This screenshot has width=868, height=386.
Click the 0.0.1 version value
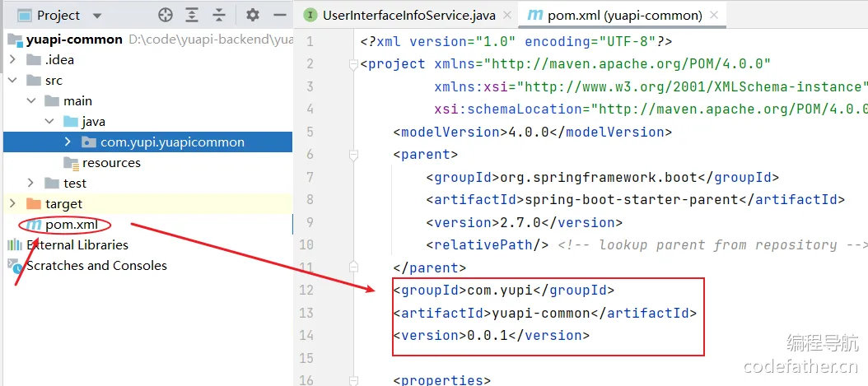pos(488,335)
